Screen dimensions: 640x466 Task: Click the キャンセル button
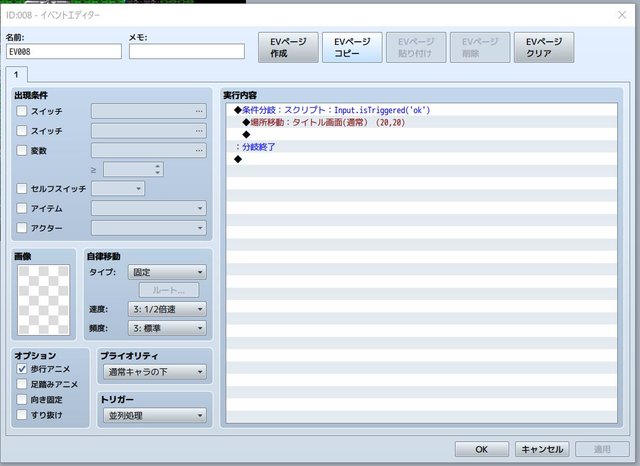point(542,449)
